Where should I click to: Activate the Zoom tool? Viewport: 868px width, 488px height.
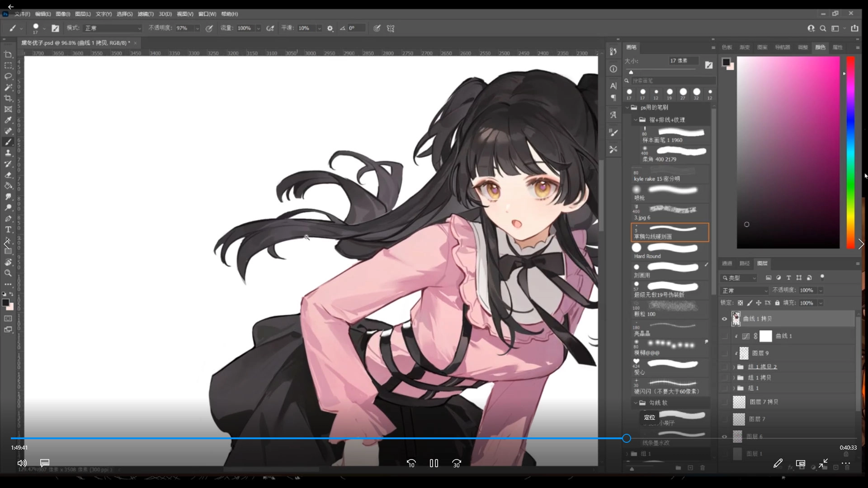pyautogui.click(x=8, y=273)
